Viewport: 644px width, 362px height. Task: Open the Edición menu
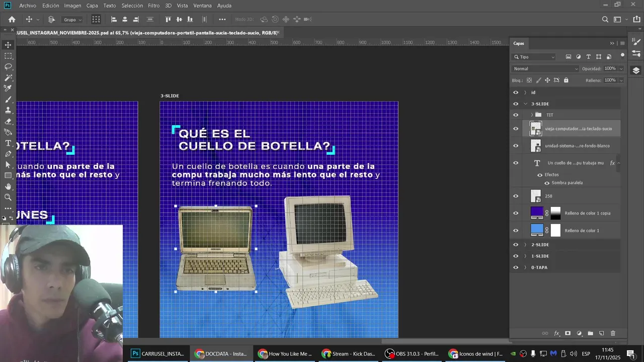(50, 6)
